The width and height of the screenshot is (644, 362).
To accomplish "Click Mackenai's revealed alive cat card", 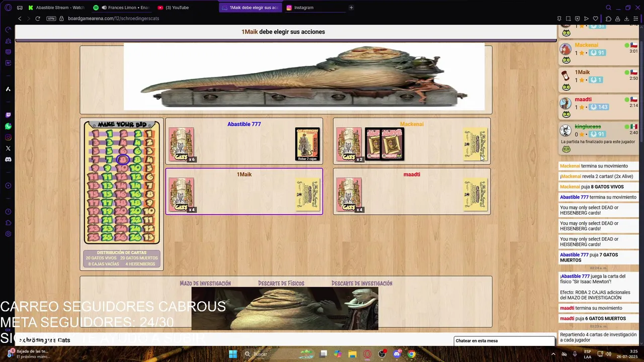I will (x=384, y=144).
